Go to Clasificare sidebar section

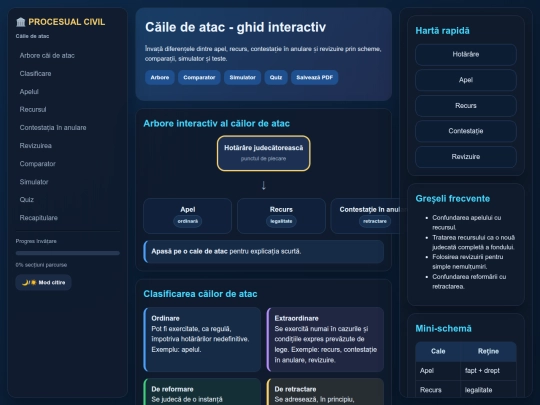click(35, 74)
